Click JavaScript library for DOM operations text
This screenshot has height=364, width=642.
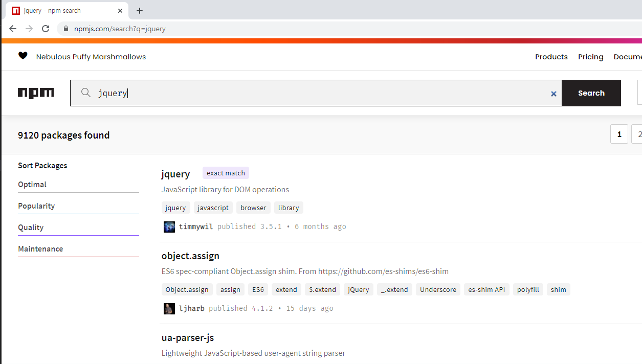(225, 190)
